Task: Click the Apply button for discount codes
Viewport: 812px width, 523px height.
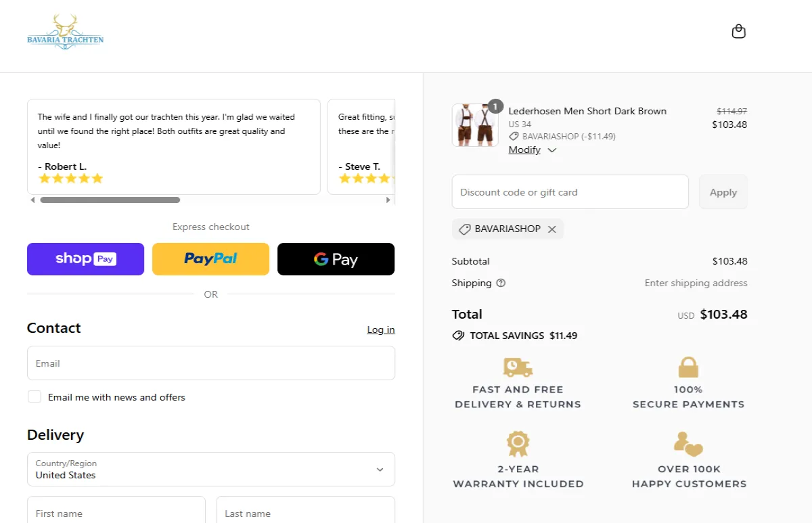Action: point(723,191)
